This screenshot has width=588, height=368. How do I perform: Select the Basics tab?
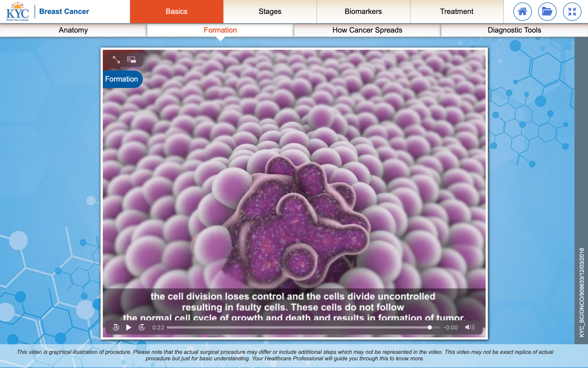pos(177,11)
